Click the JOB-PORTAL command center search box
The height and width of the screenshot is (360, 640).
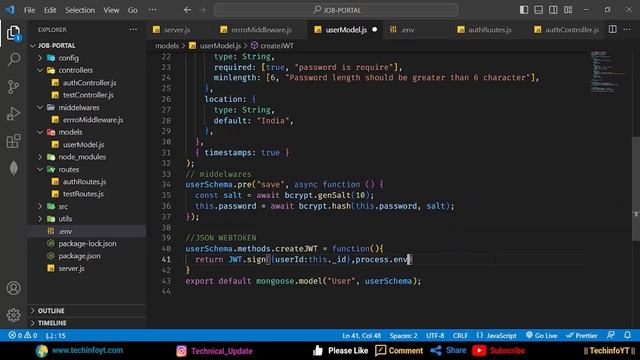tap(336, 10)
